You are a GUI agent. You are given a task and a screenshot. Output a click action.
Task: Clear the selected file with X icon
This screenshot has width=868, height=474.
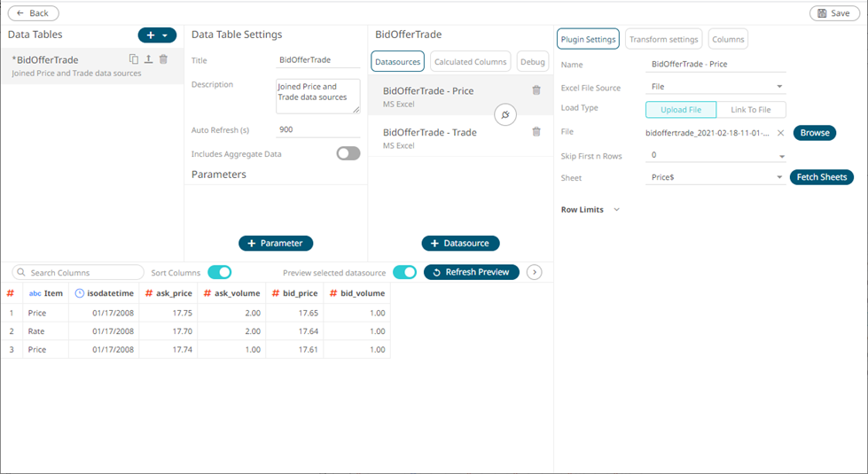[x=780, y=133]
